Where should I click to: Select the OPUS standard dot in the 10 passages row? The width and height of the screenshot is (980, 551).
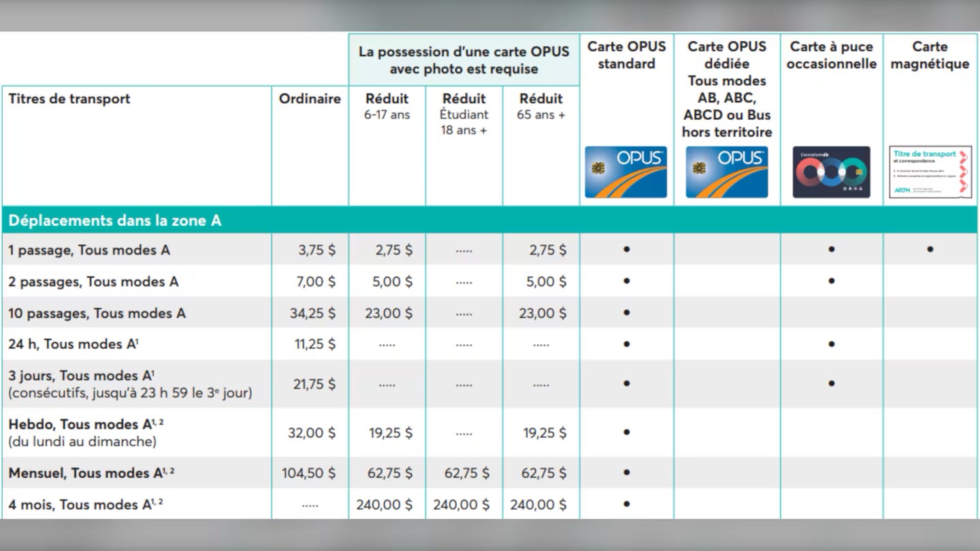coord(626,313)
